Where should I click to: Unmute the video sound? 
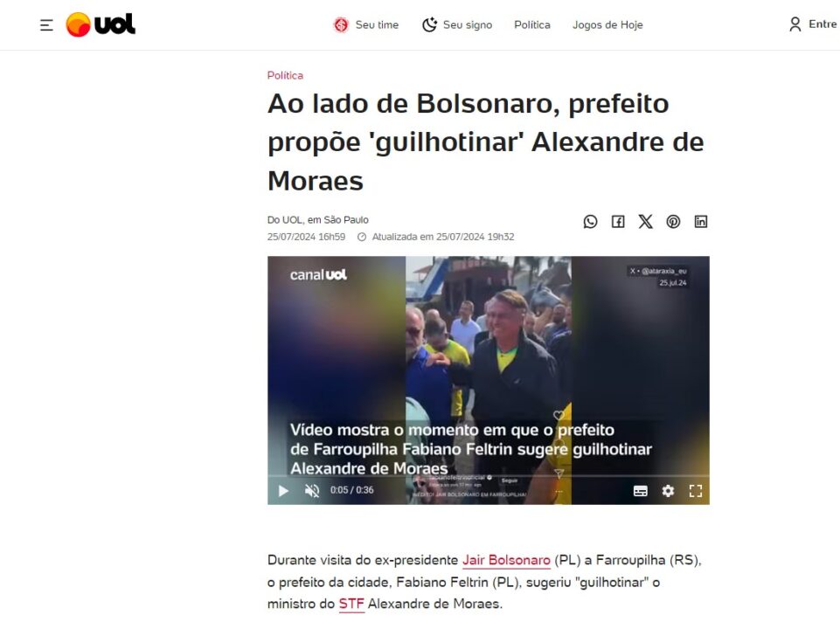(x=312, y=490)
